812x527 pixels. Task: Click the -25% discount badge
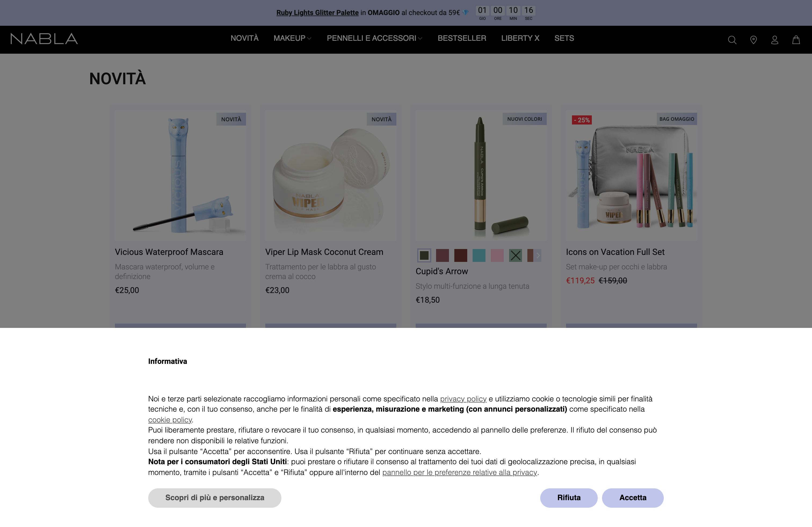coord(582,120)
